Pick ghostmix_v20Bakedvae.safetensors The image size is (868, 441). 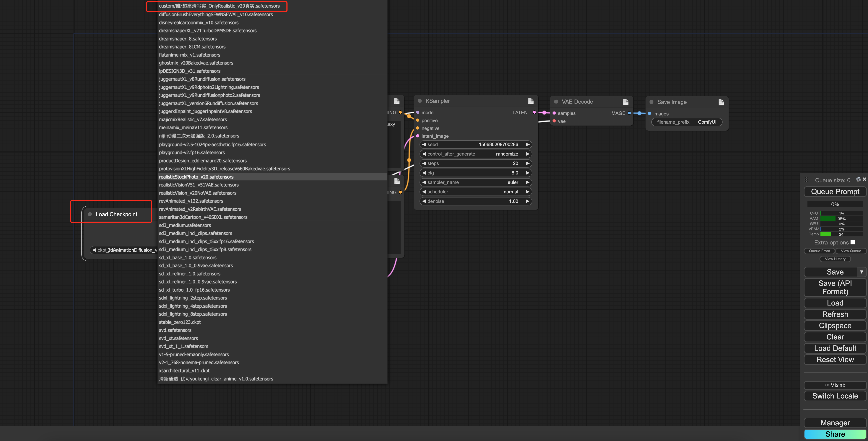click(272, 63)
